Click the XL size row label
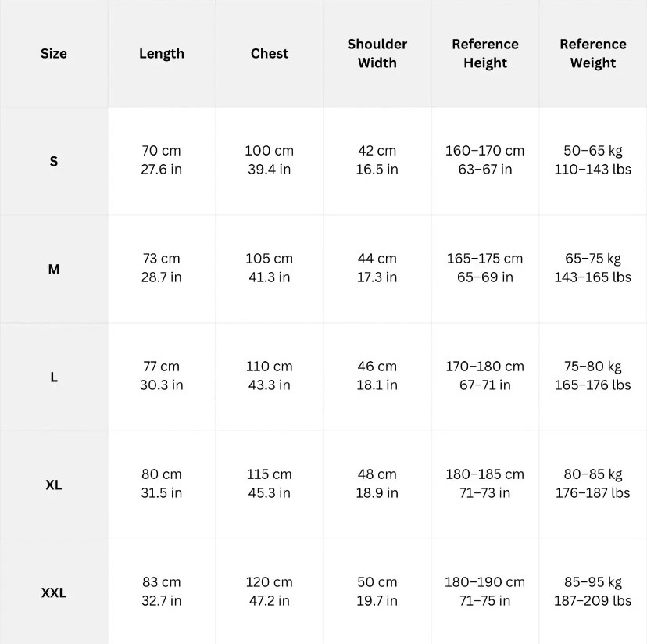Viewport: 647px width, 644px height. pos(54,485)
